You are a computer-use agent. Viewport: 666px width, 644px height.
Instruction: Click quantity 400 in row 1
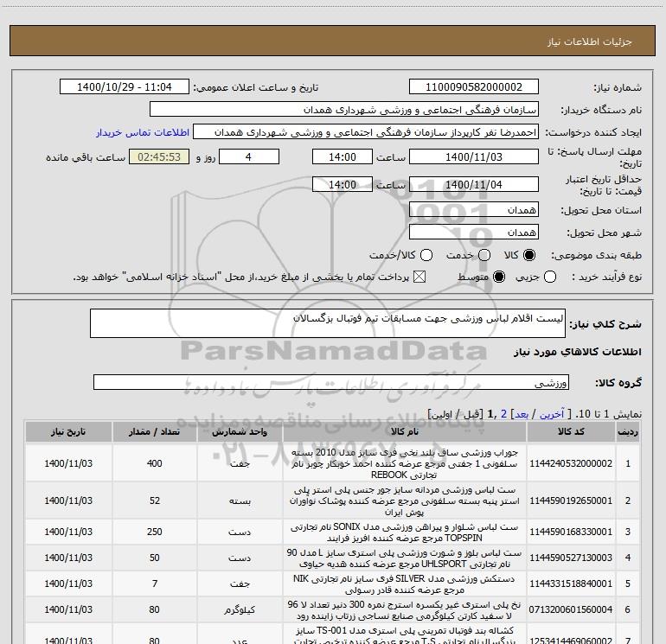coord(154,463)
